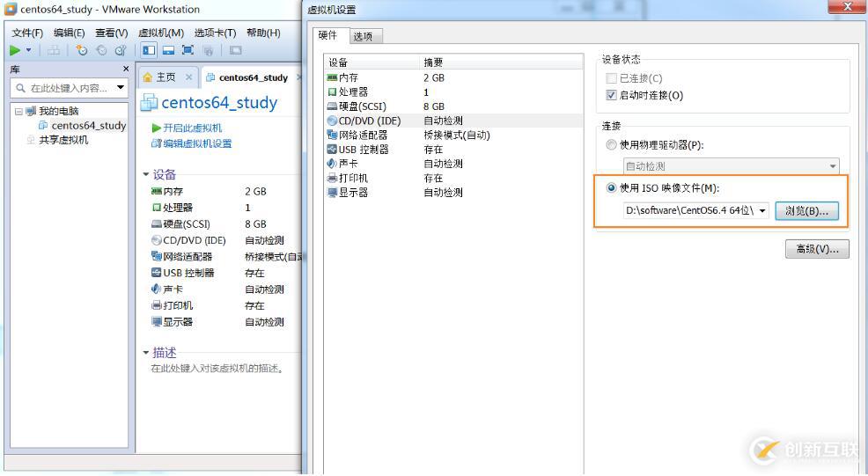Click 声卡 in the VM summary page
Viewport: 868px width, 476px height.
173,289
